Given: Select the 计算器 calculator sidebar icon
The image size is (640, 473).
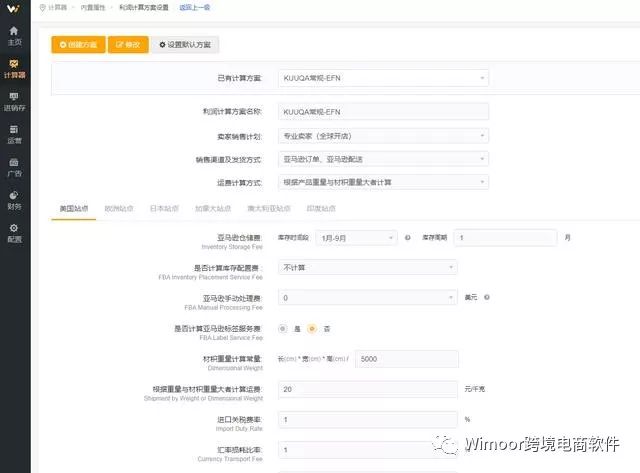Looking at the screenshot, I should [14, 69].
